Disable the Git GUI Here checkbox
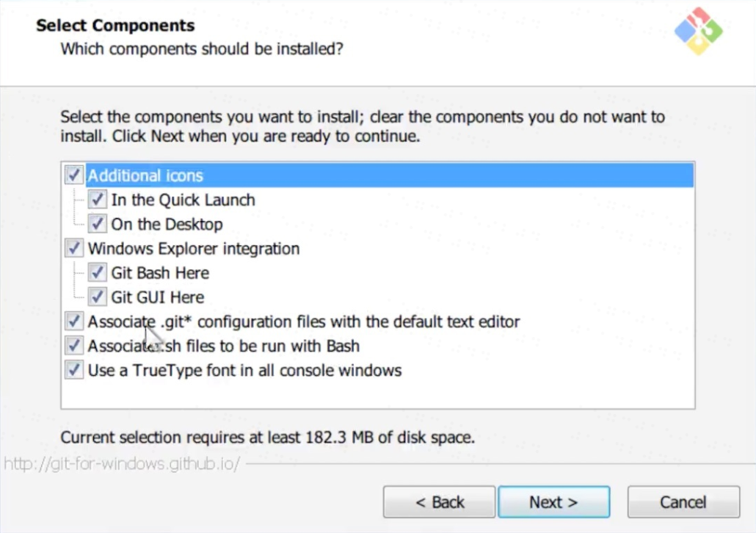This screenshot has height=533, width=756. (x=97, y=297)
